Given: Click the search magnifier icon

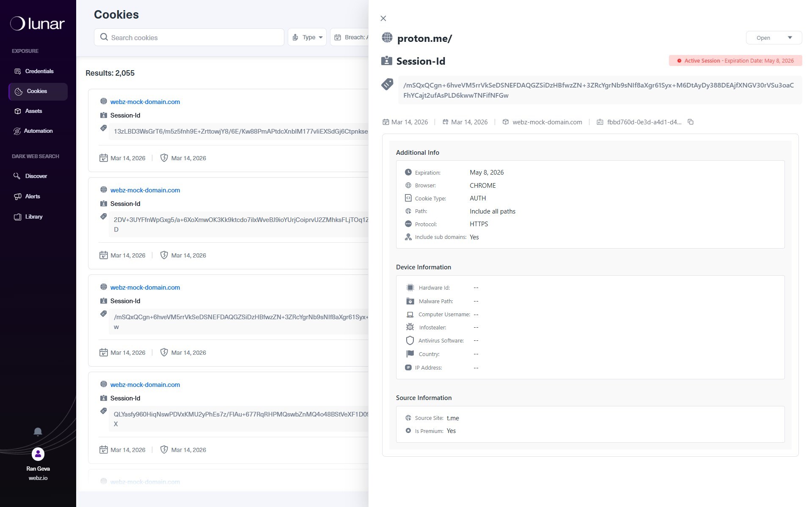Looking at the screenshot, I should 104,37.
